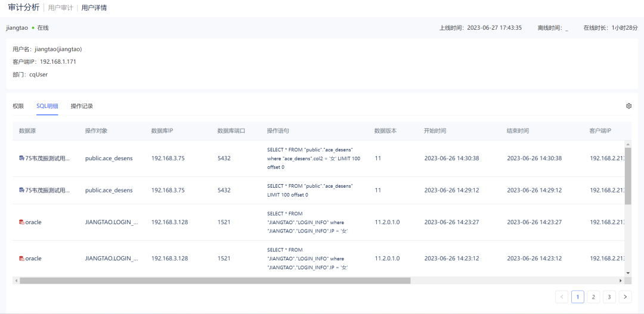Click end time 2023-06-26 14:29:12

click(x=534, y=190)
